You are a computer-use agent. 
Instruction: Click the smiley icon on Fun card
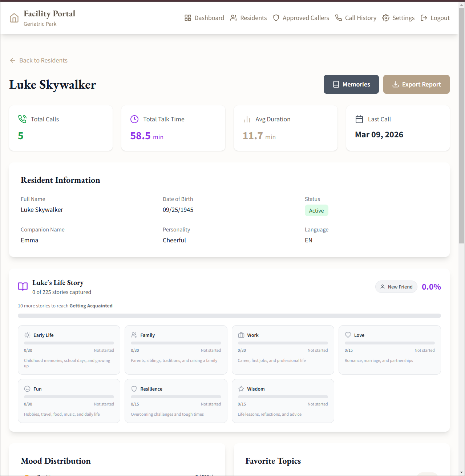click(x=27, y=388)
